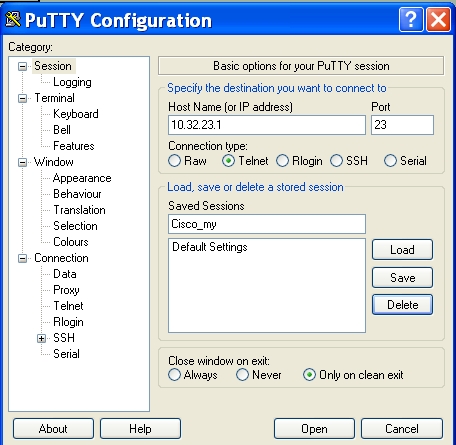Click the Saved Sessions field with Cisco_my
Image resolution: width=456 pixels, height=445 pixels.
pyautogui.click(x=267, y=224)
